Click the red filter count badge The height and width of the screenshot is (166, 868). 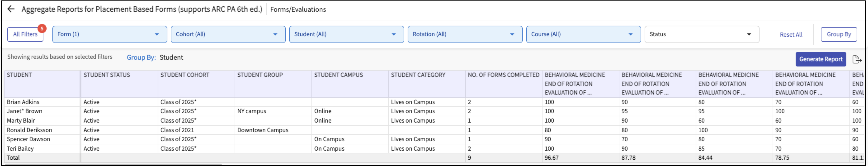point(42,29)
